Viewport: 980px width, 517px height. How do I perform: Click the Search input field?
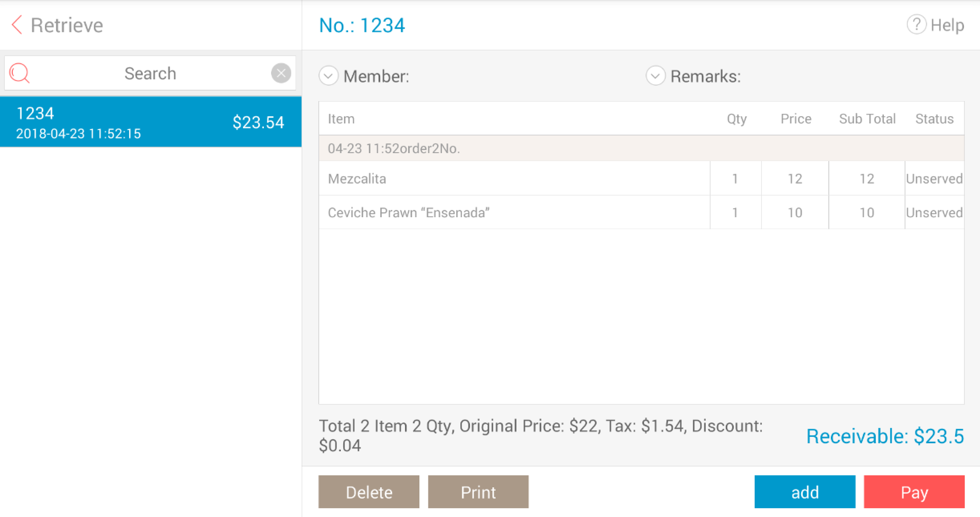150,73
